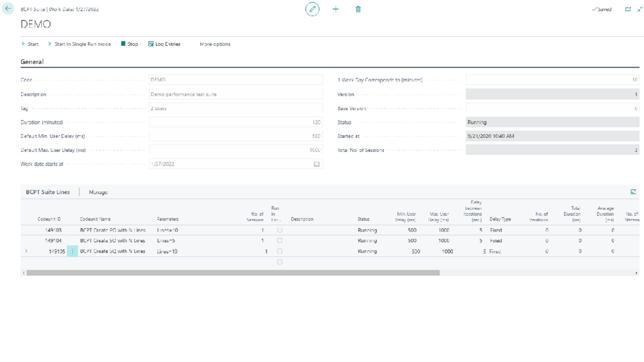Click Total No. of Sessions value
The height and width of the screenshot is (362, 644).
(552, 150)
